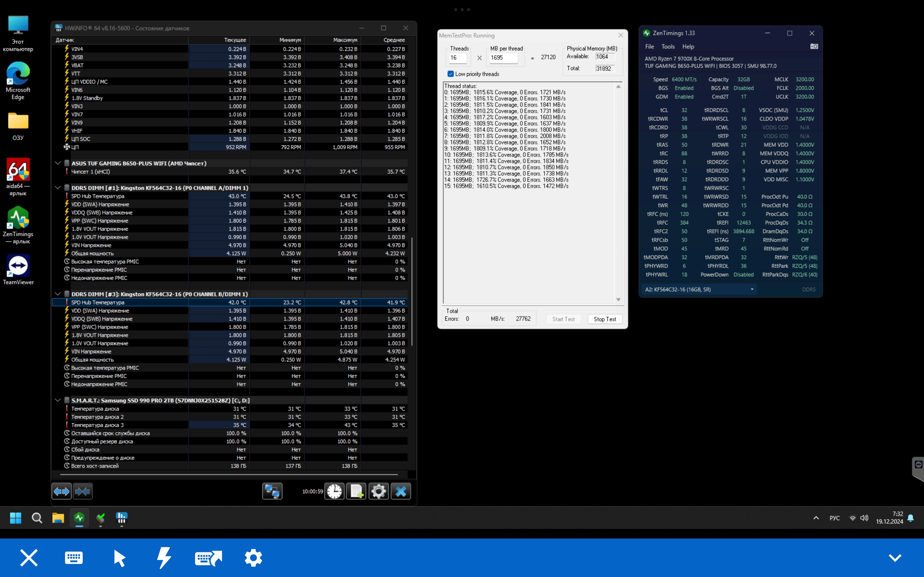The image size is (924, 577).
Task: Open A2: KF564C32-16 module dropdown
Action: click(699, 289)
